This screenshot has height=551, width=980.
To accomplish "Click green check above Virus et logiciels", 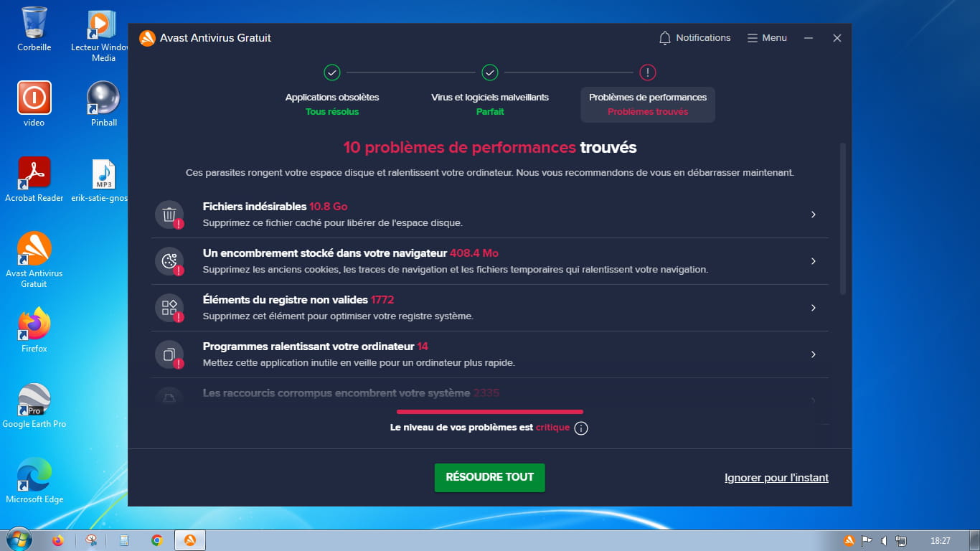I will [490, 72].
